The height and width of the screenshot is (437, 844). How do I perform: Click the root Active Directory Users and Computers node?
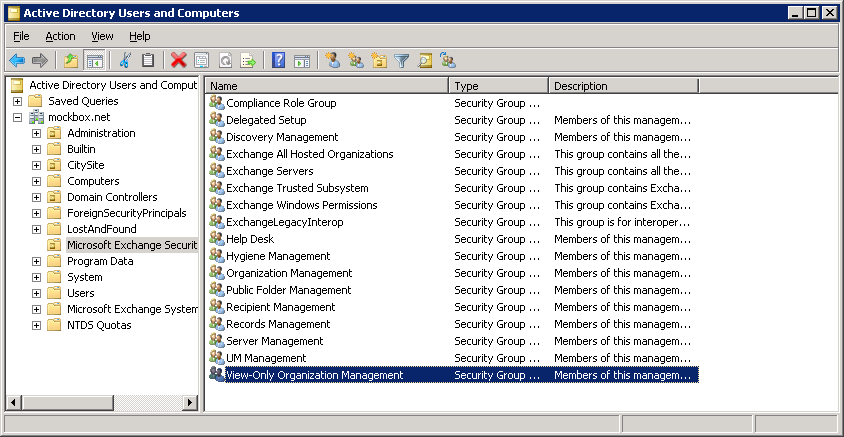click(112, 85)
